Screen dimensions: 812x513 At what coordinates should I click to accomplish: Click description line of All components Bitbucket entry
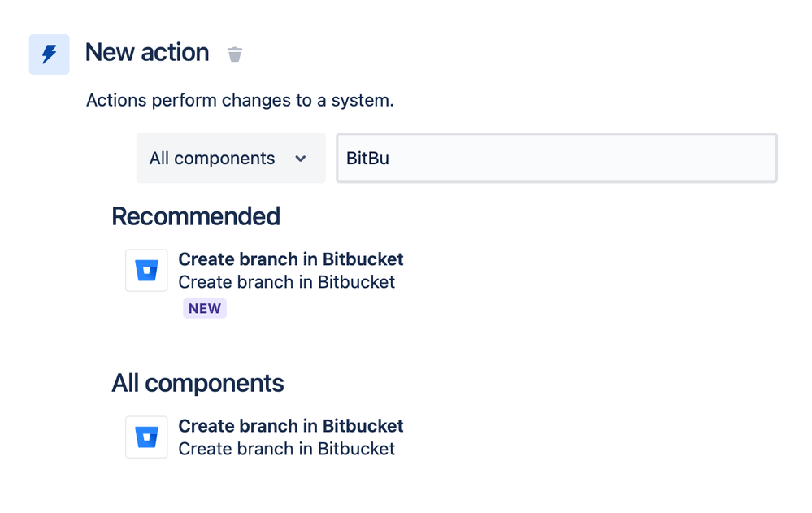(286, 449)
